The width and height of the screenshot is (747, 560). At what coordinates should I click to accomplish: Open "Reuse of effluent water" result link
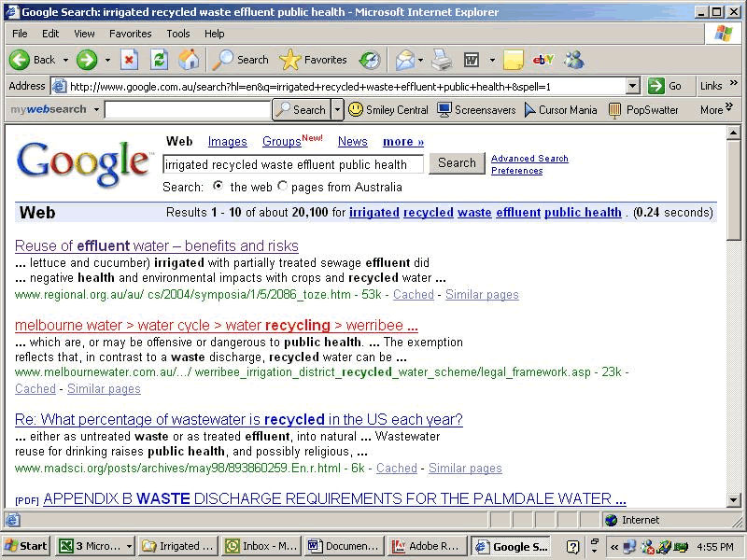157,246
